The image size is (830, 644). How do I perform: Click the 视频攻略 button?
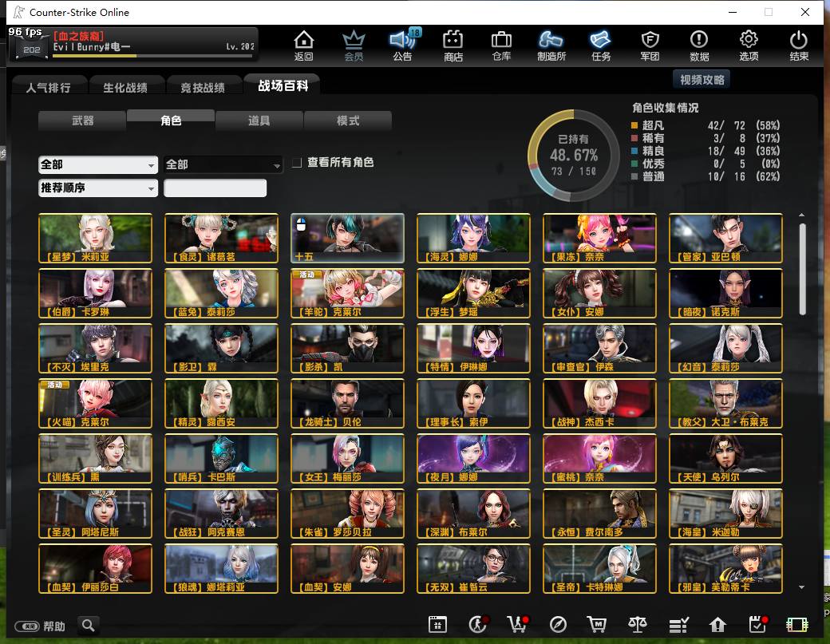click(702, 79)
